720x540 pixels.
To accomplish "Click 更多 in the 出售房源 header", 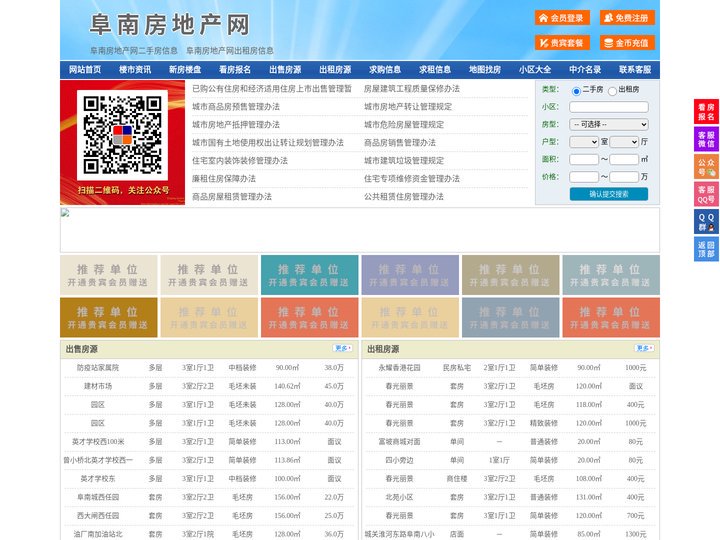I will (x=343, y=349).
